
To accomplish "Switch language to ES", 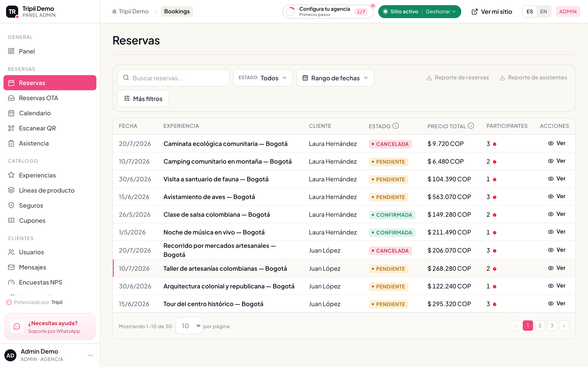I will (x=529, y=11).
